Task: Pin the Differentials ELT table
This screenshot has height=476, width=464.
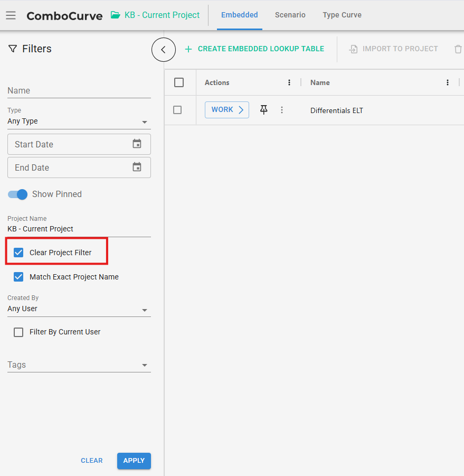Action: point(264,109)
